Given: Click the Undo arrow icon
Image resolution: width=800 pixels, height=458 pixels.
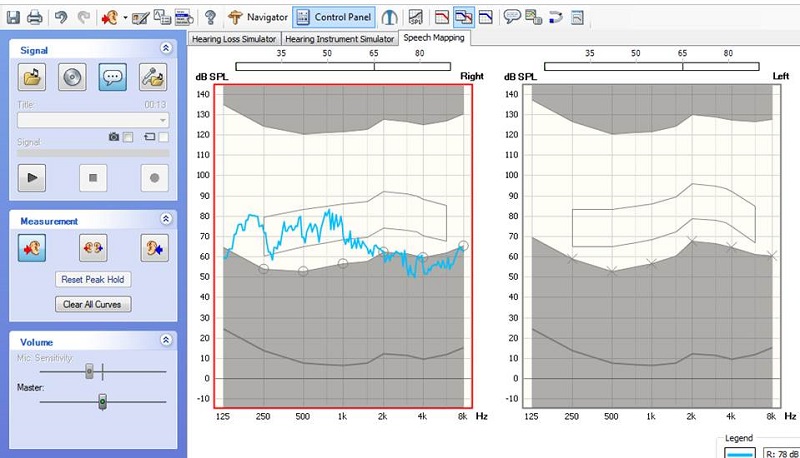Looking at the screenshot, I should tap(61, 17).
